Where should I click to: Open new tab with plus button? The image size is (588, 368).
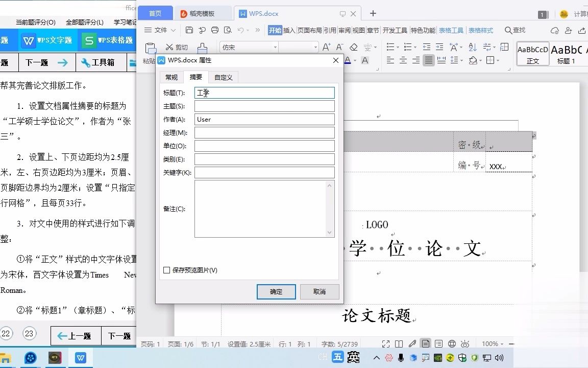pyautogui.click(x=373, y=13)
